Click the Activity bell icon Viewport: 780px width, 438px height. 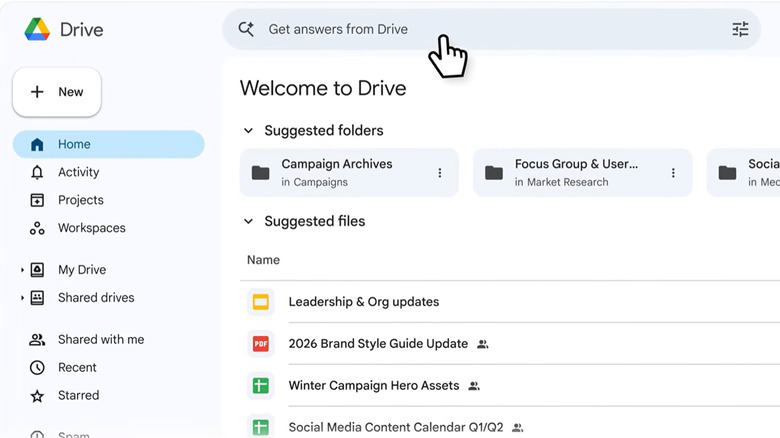pos(37,172)
